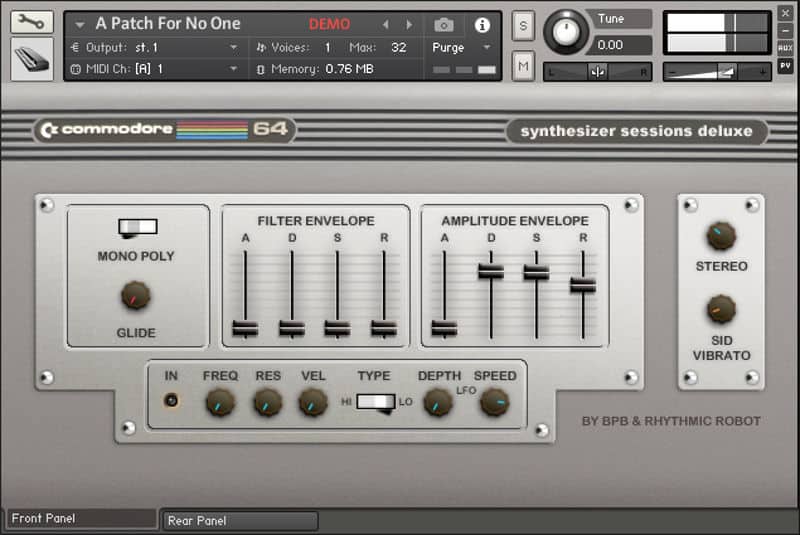This screenshot has width=800, height=535.
Task: Switch to the Rear Panel tab
Action: [239, 520]
